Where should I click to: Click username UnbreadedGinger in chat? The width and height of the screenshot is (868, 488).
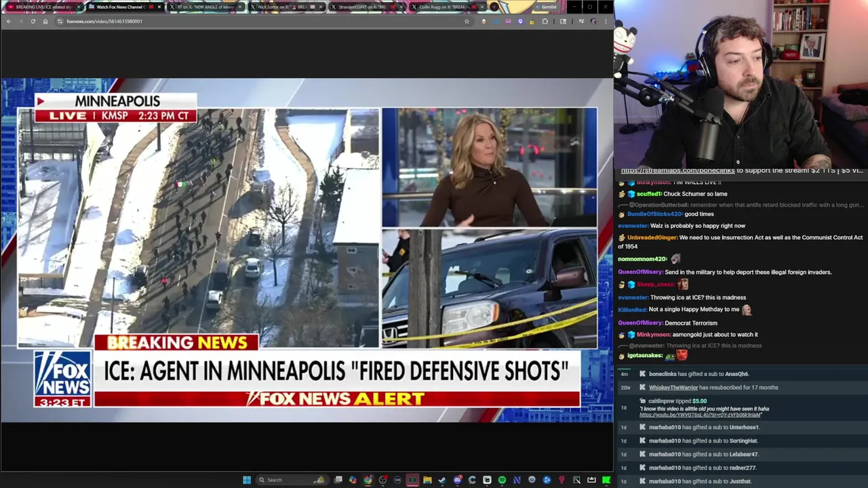point(652,238)
